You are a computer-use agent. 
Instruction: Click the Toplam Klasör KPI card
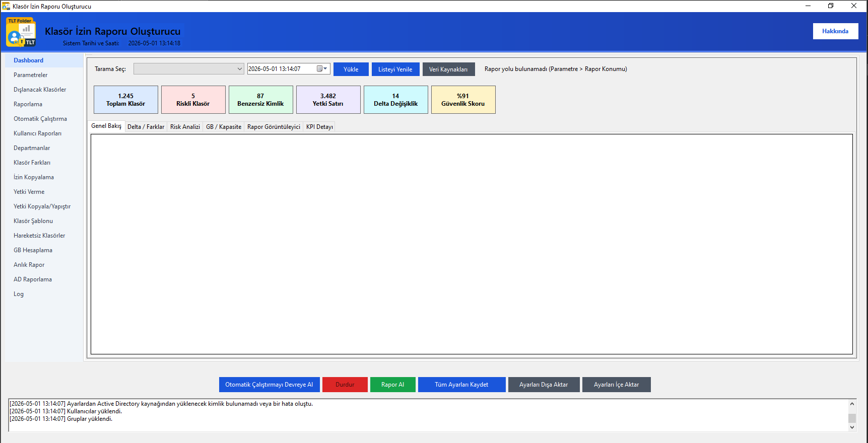[126, 100]
